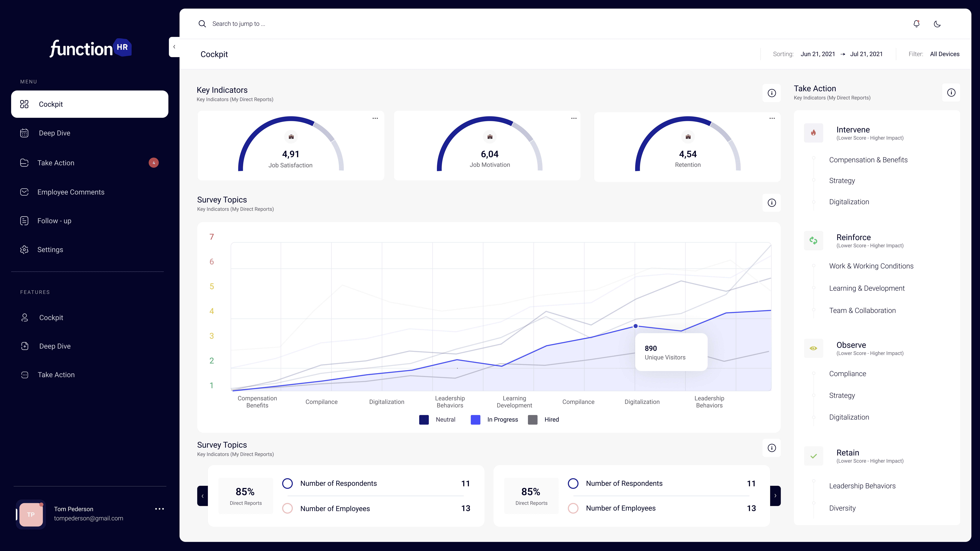Viewport: 980px width, 551px height.
Task: Open notifications bell
Action: (x=916, y=24)
